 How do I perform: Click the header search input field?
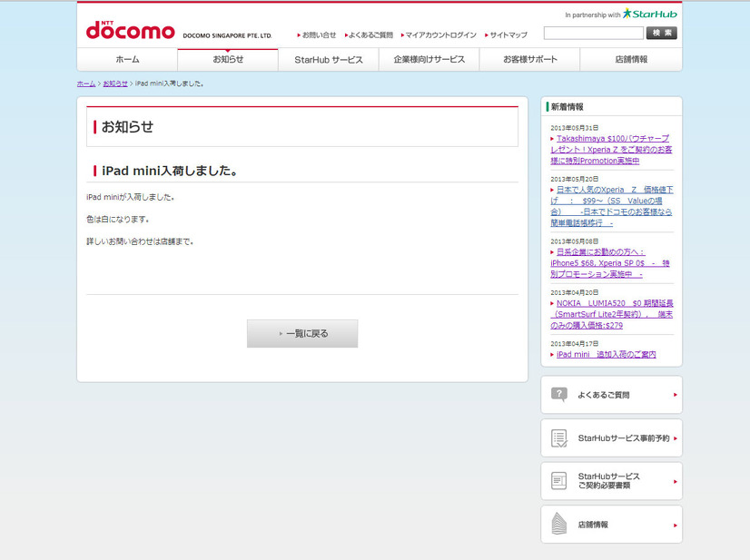pos(594,33)
